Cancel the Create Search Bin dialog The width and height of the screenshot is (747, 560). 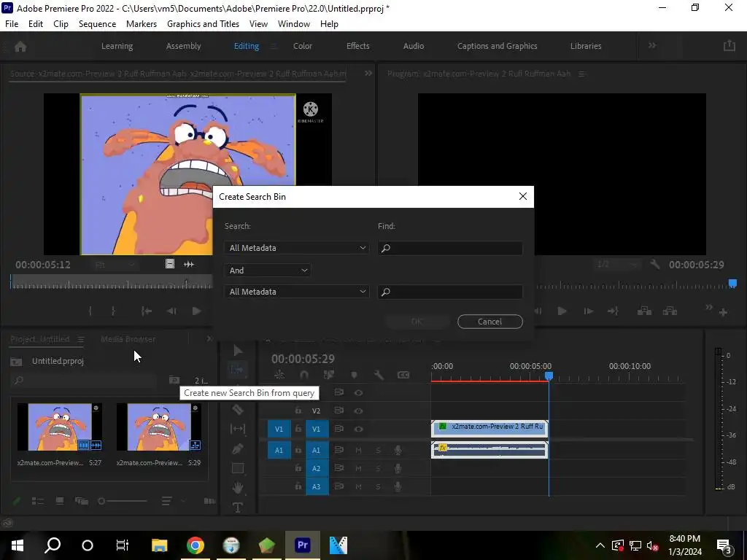tap(489, 322)
